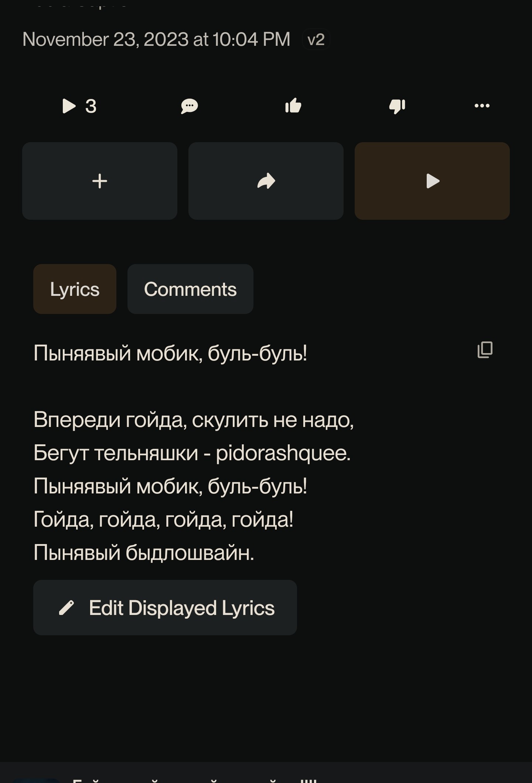Click the lyric line starting with Впереди
Viewport: 532px width, 783px height.
tap(194, 420)
